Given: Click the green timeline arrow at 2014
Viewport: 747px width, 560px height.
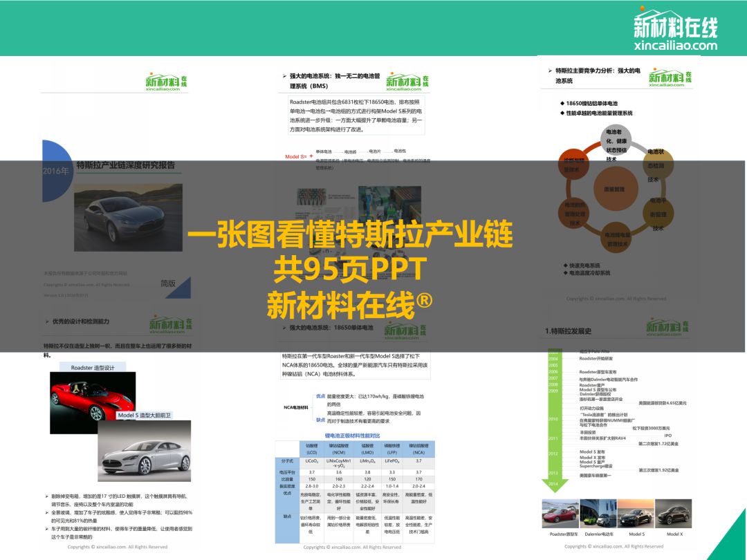Looking at the screenshot, I should [x=553, y=487].
